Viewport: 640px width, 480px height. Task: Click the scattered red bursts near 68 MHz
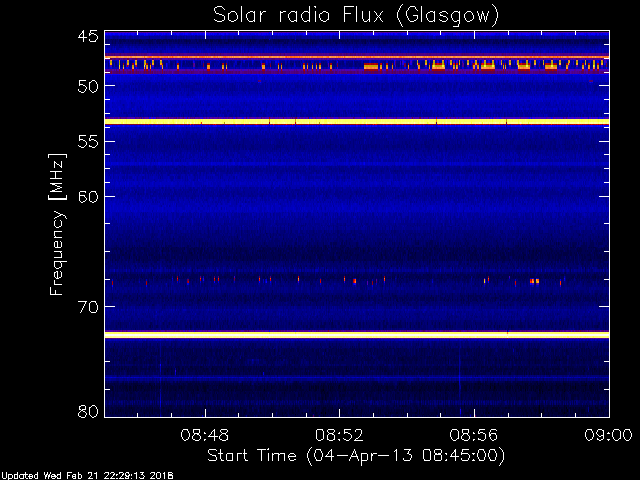pyautogui.click(x=338, y=281)
